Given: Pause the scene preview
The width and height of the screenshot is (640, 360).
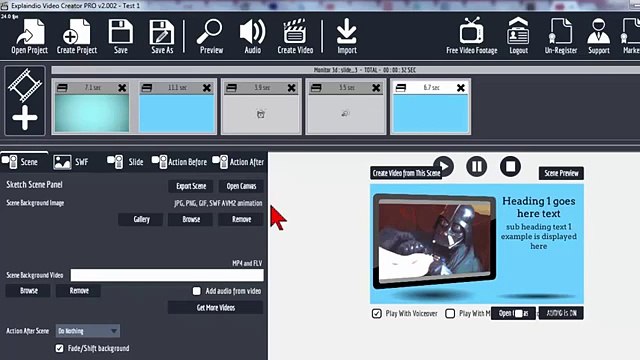Looking at the screenshot, I should 477,166.
